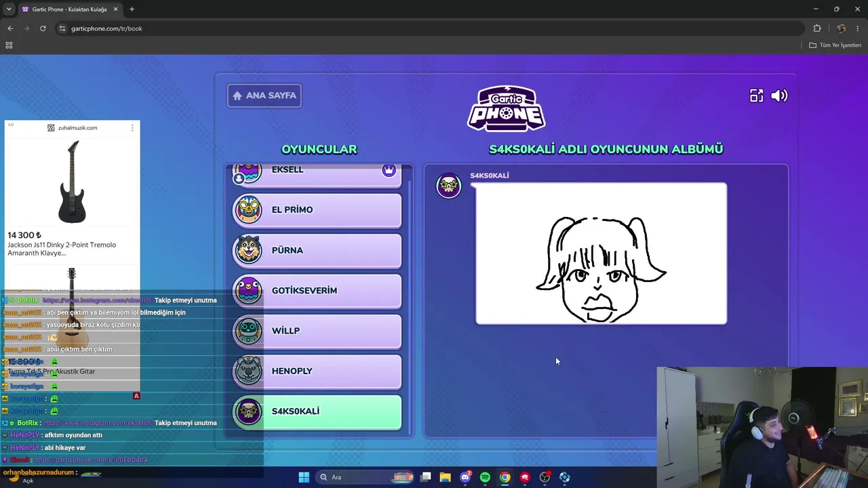Click the orhanbabazurnadurum username in chat
The height and width of the screenshot is (488, 868).
click(39, 472)
